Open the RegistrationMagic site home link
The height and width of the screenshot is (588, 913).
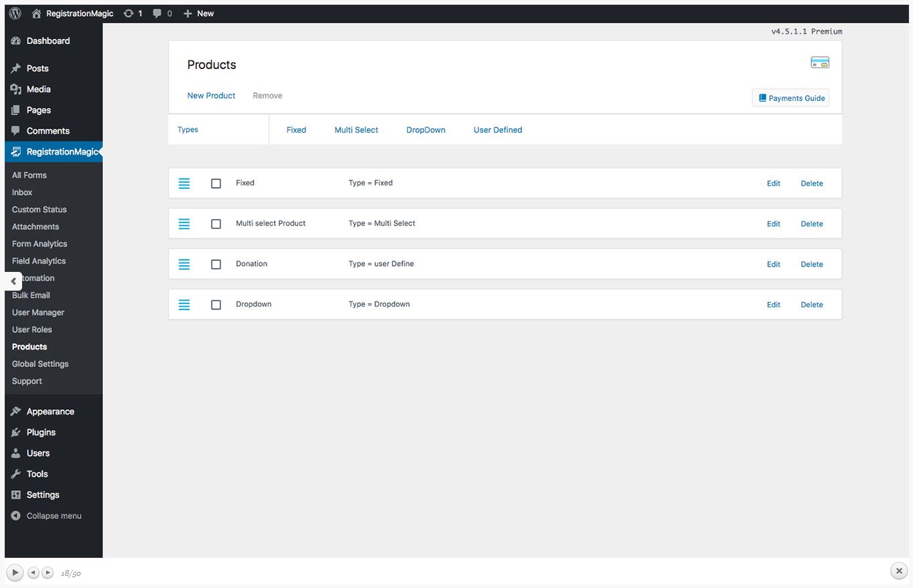[x=73, y=13]
